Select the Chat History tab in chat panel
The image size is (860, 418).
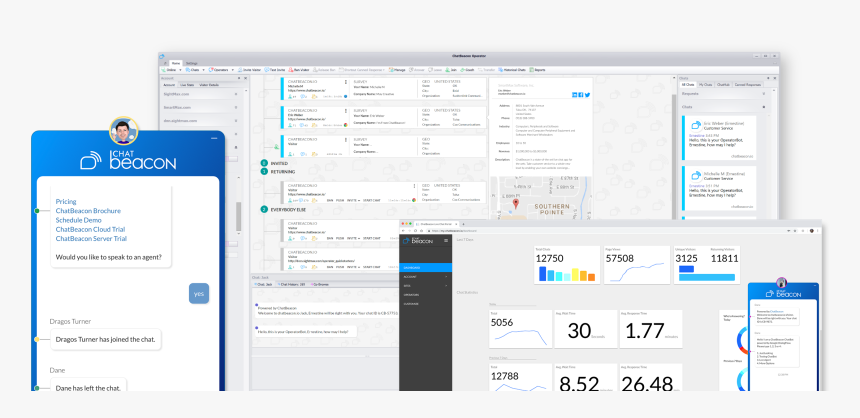291,285
